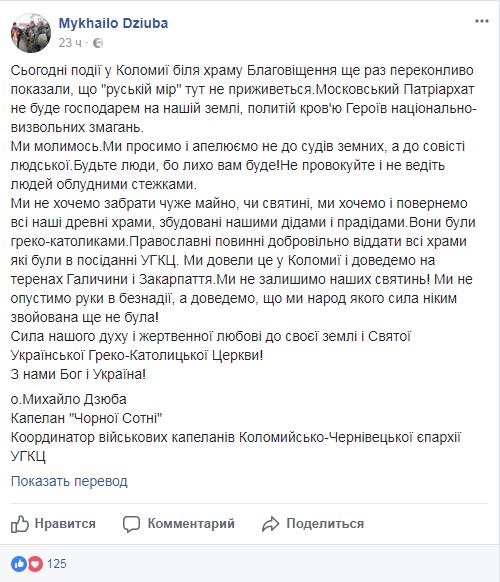500x582 pixels.
Task: Click the "Нравится" like label
Action: pos(65,523)
